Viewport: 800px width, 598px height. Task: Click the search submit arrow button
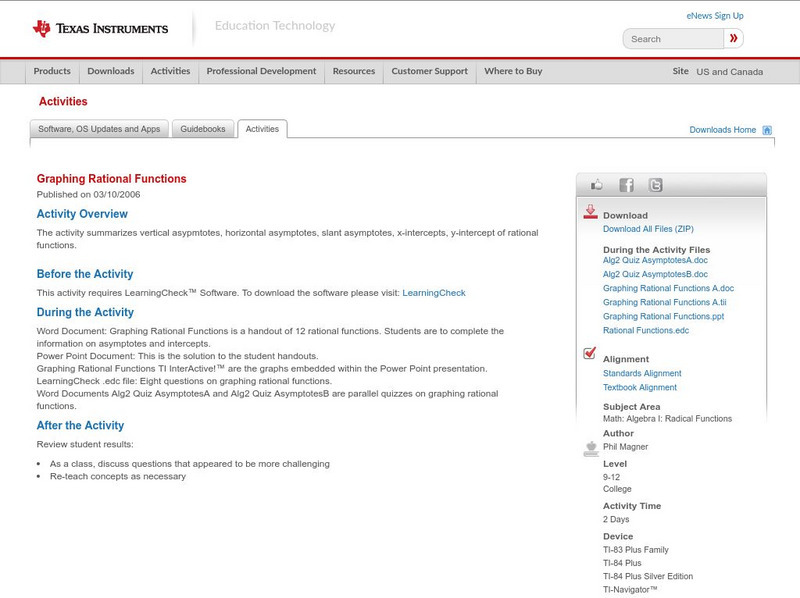[733, 38]
